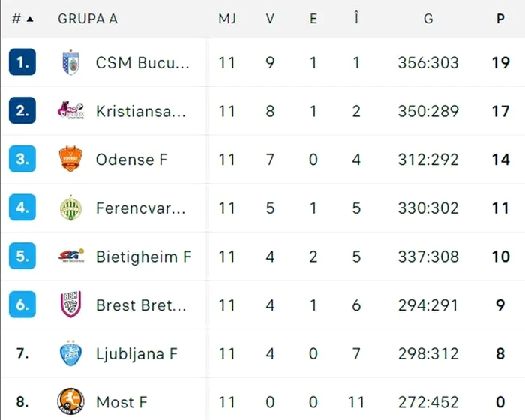Click the V wins column header
525x420 pixels.
270,19
